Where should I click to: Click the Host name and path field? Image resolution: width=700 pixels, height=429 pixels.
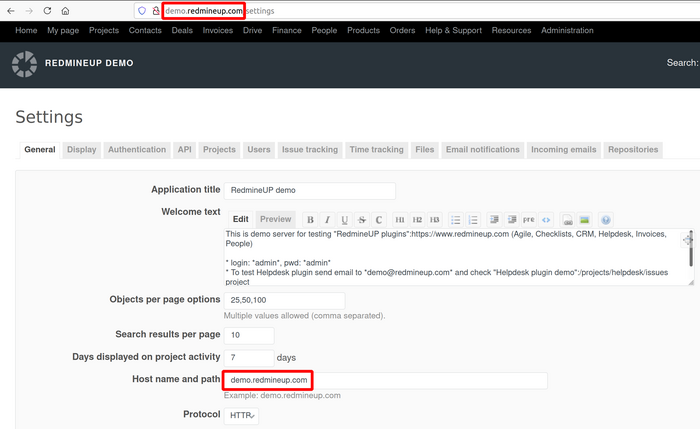click(385, 380)
